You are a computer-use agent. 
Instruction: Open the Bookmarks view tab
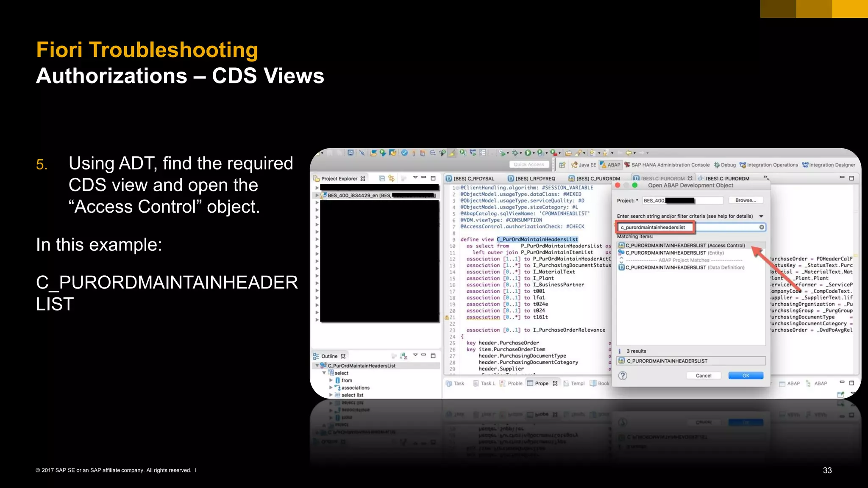tap(600, 383)
